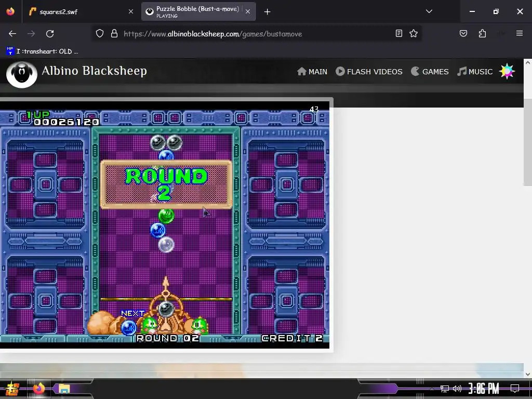Open the notification center icon
This screenshot has height=399, width=532.
coord(515,389)
